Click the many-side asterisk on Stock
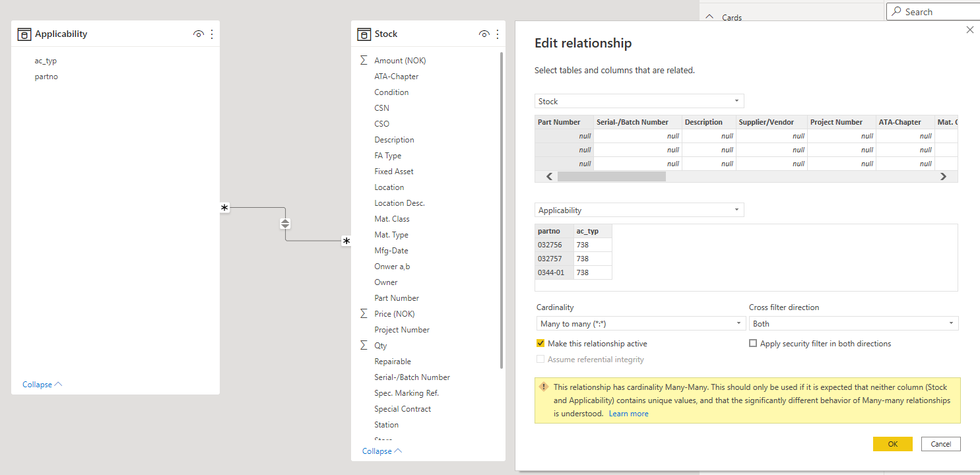 (346, 241)
